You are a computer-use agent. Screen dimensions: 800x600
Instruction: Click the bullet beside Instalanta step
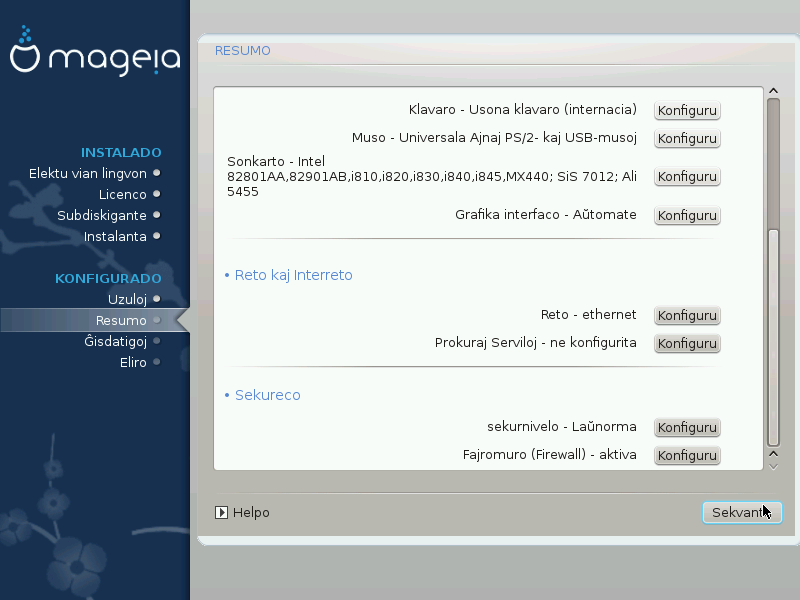click(157, 236)
